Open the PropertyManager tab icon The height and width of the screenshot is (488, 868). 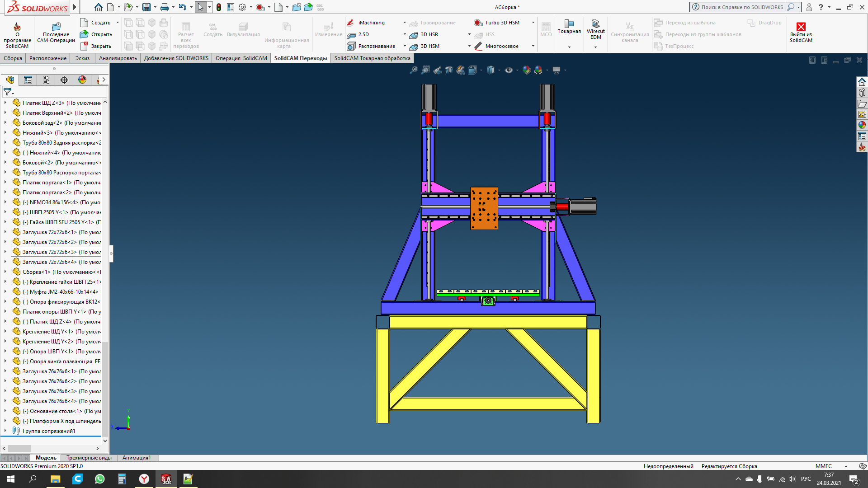(28, 80)
